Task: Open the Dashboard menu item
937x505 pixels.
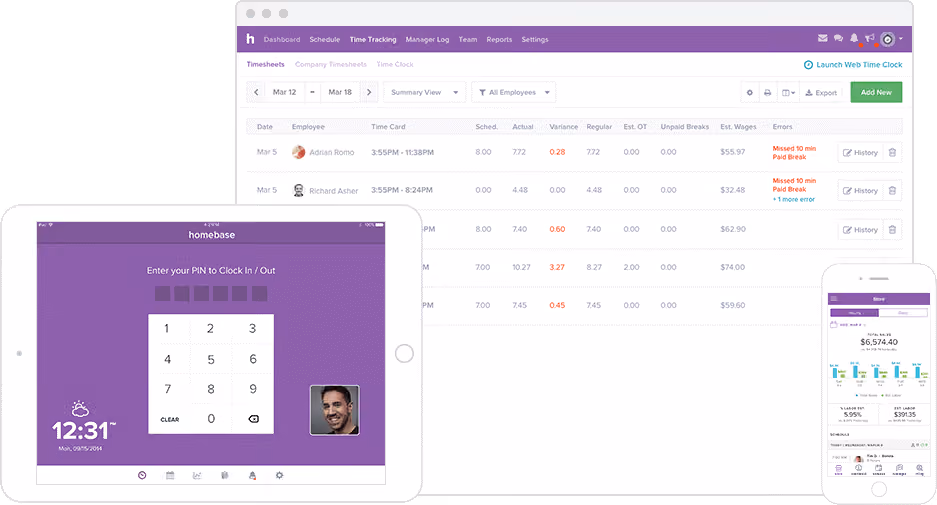Action: coord(282,39)
